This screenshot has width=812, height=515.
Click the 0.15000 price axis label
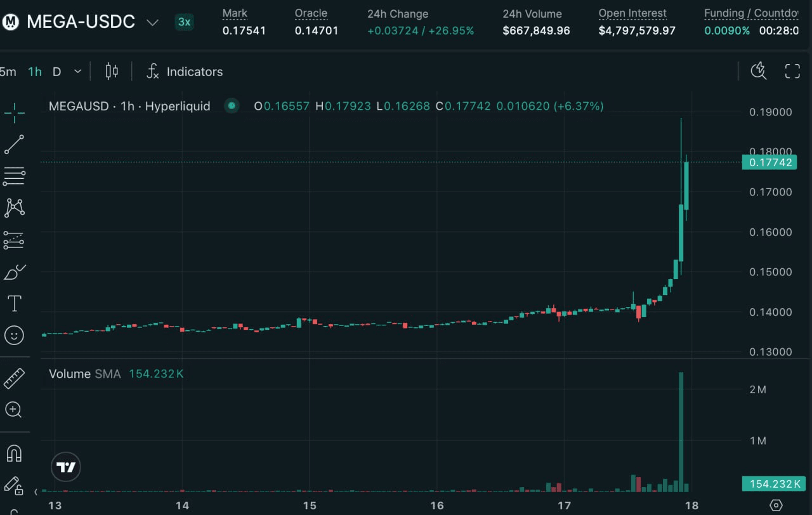pyautogui.click(x=771, y=272)
